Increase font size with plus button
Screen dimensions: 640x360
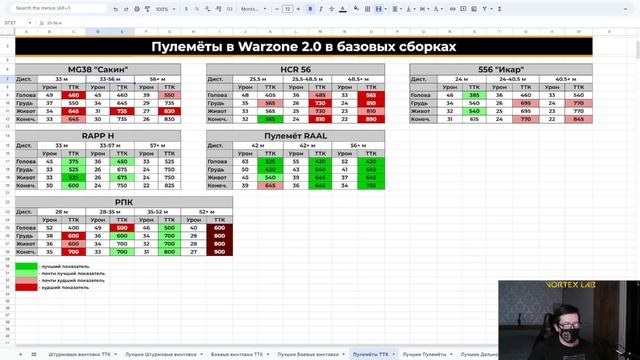[x=298, y=9]
